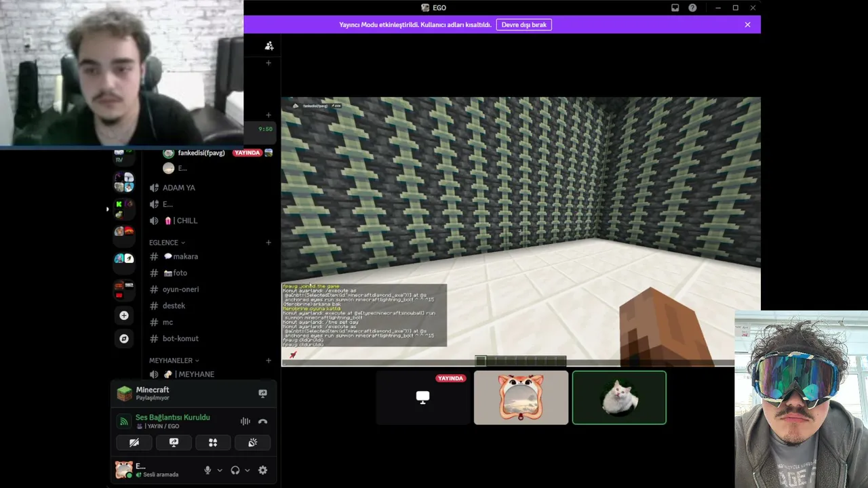Click the Minecraft grass block icon
Screen dimensions: 868x488
pos(124,393)
